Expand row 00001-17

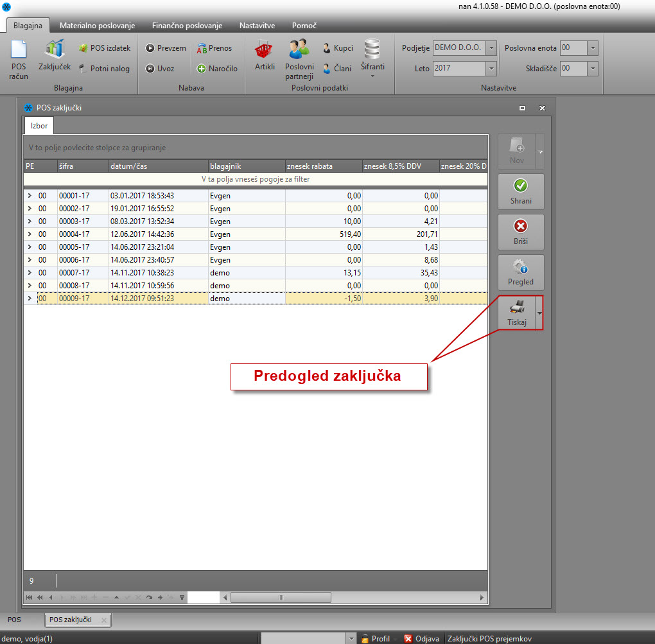[x=30, y=195]
